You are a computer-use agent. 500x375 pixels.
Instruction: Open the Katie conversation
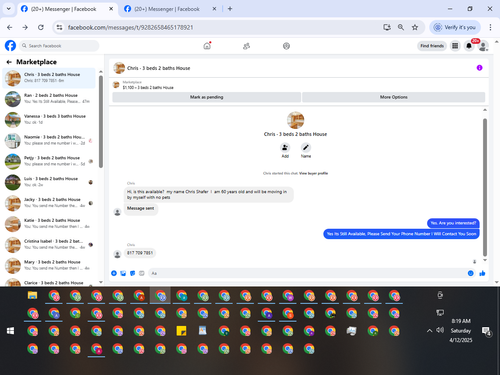[49, 224]
